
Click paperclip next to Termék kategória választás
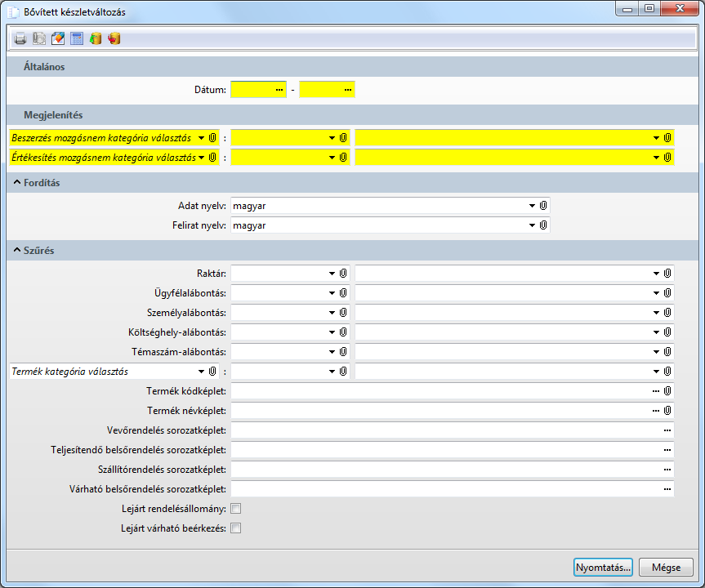pos(212,372)
